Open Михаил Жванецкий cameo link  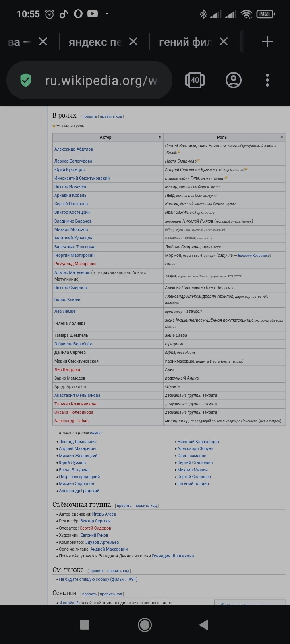tap(78, 456)
